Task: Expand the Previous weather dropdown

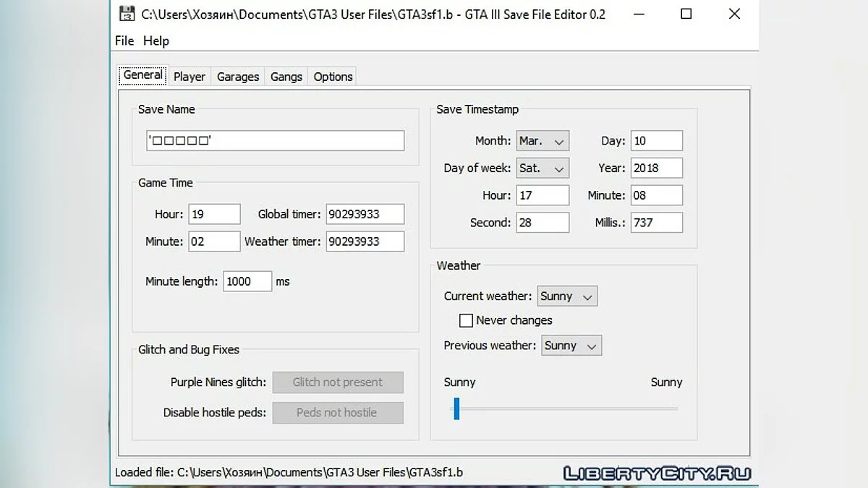Action: click(x=571, y=346)
